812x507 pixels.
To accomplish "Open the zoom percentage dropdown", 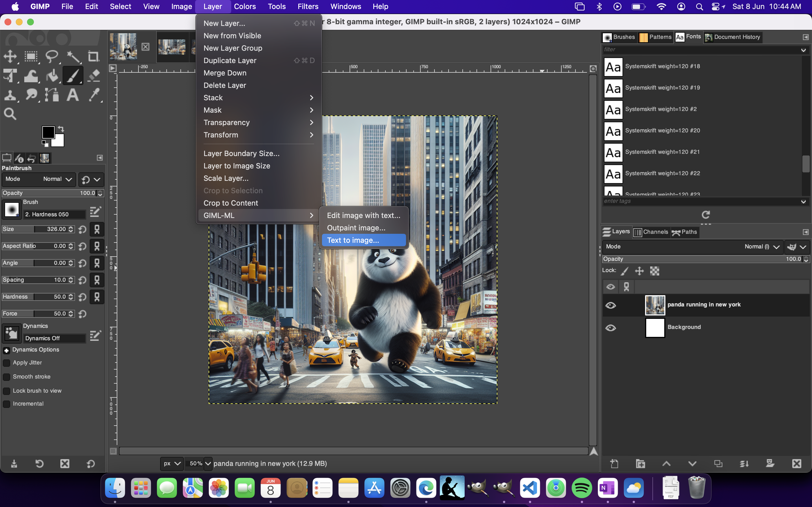I will pos(208,463).
